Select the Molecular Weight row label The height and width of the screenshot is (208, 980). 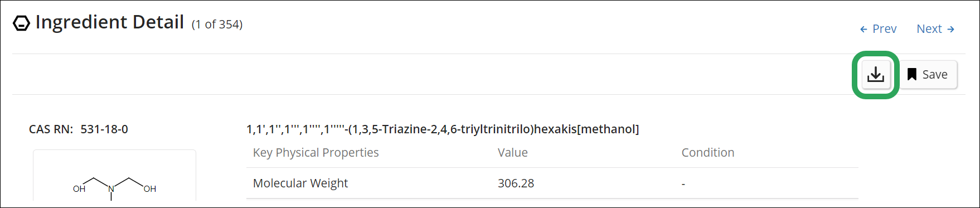click(300, 183)
